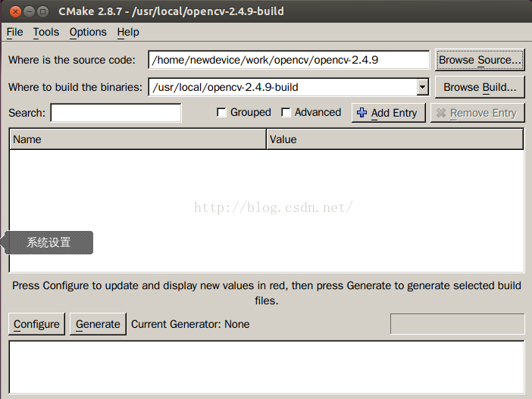Open the File menu
Image resolution: width=532 pixels, height=399 pixels.
click(x=14, y=33)
